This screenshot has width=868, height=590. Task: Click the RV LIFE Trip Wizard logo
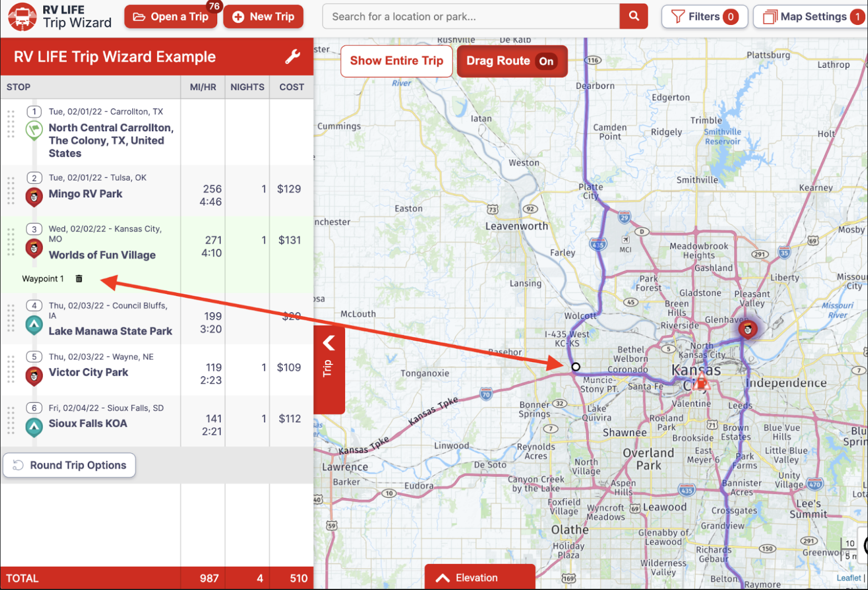(x=59, y=16)
